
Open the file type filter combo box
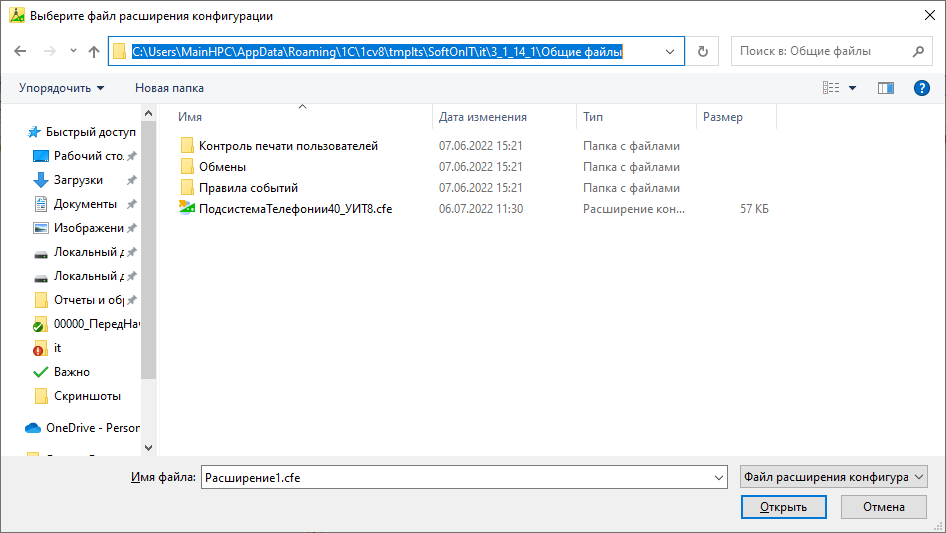click(833, 478)
